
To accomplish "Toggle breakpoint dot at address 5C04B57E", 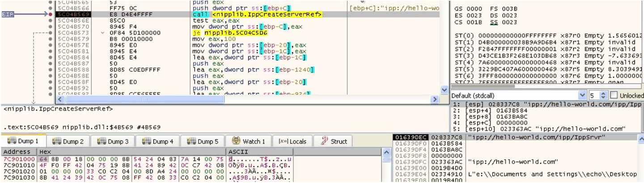I will (x=51, y=45).
